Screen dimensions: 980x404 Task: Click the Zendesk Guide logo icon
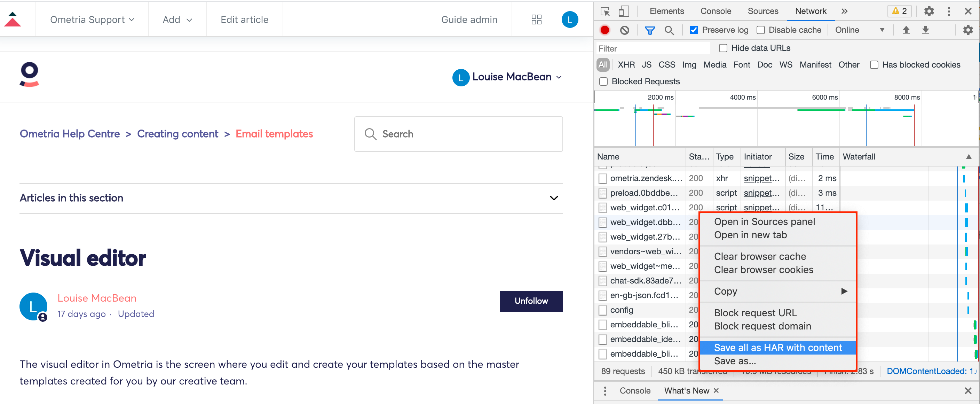pyautogui.click(x=13, y=19)
